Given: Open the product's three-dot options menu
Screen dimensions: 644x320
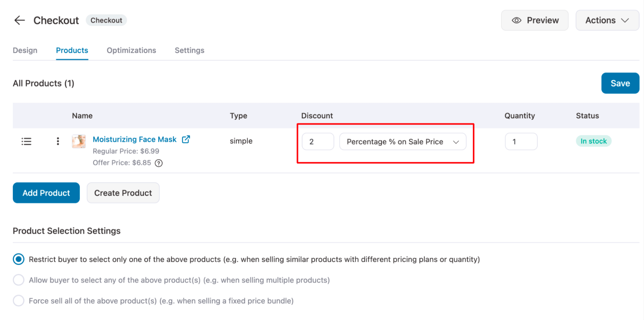Looking at the screenshot, I should tap(58, 141).
